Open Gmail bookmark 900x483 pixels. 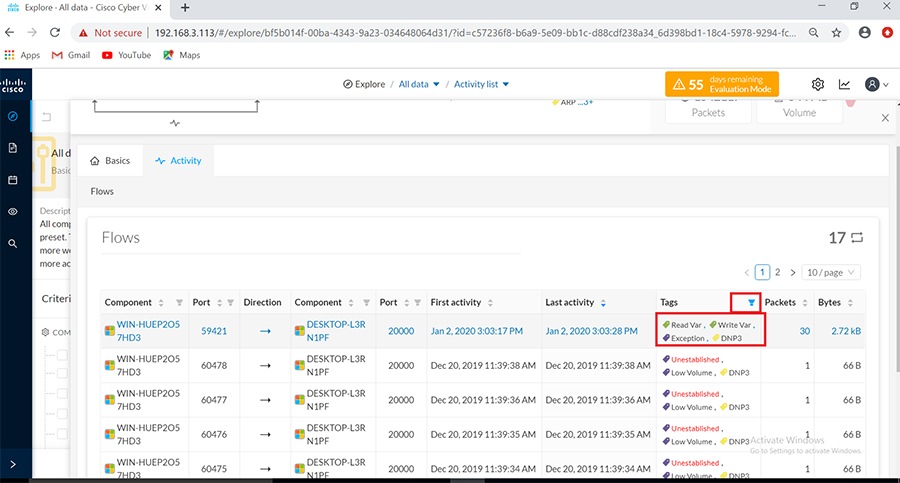click(71, 55)
